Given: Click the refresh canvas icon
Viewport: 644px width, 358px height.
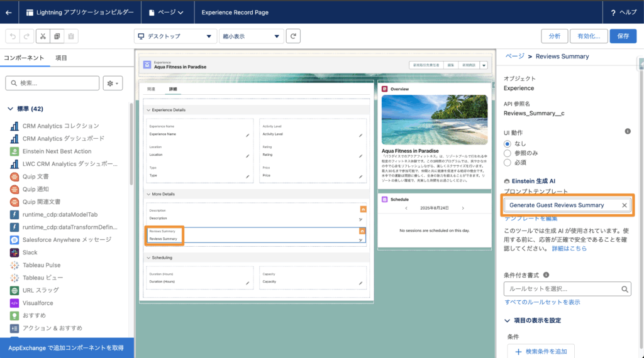Looking at the screenshot, I should 293,36.
